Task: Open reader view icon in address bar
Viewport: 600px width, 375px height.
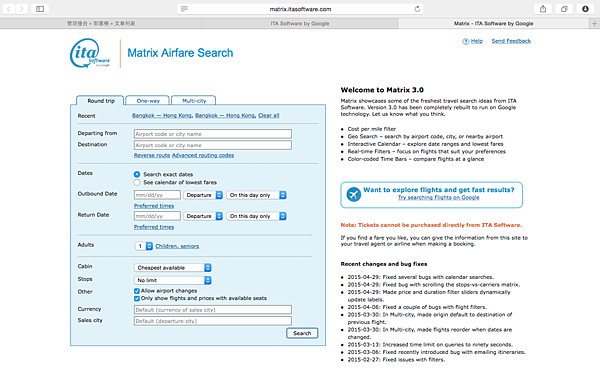Action: (184, 9)
